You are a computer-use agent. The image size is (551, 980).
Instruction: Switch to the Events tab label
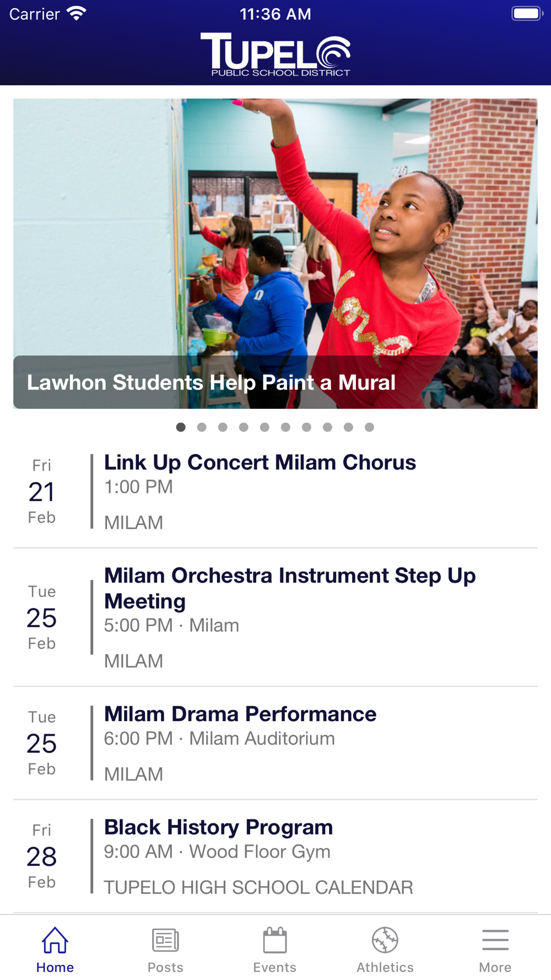[x=275, y=967]
